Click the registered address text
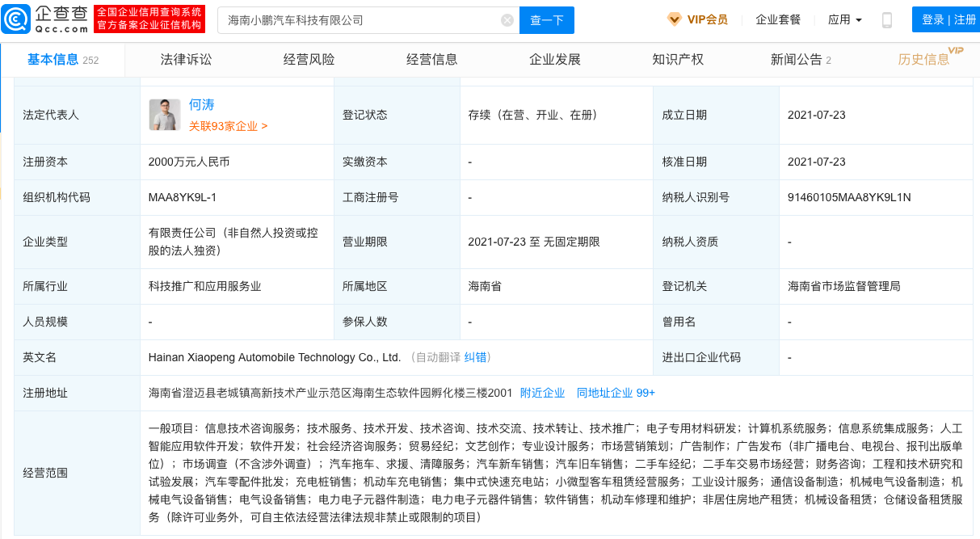The width and height of the screenshot is (980, 539). pos(330,393)
